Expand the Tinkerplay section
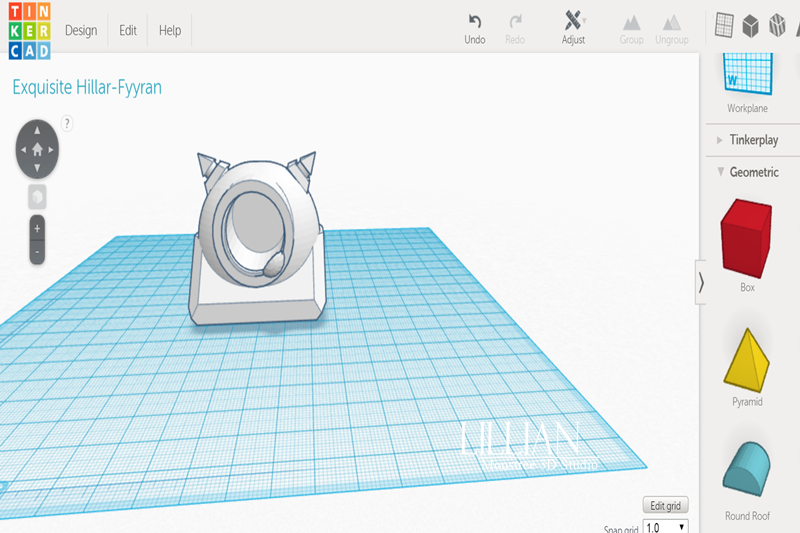The image size is (800, 533). [x=753, y=140]
